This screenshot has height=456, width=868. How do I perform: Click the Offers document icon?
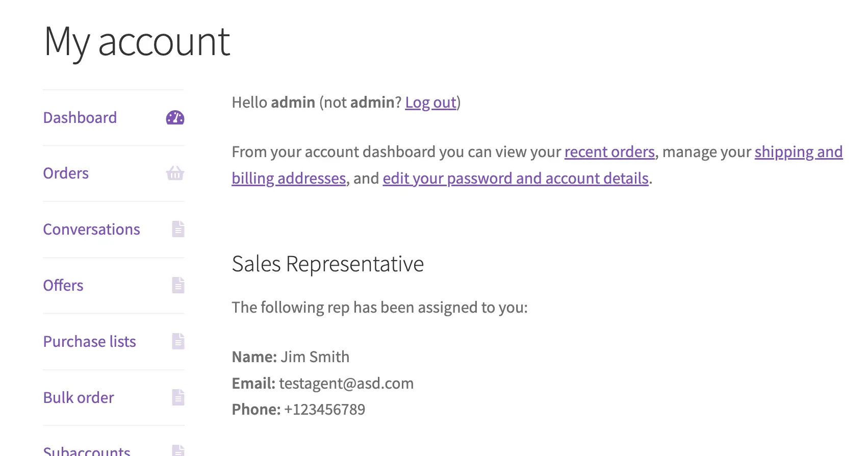click(x=178, y=286)
